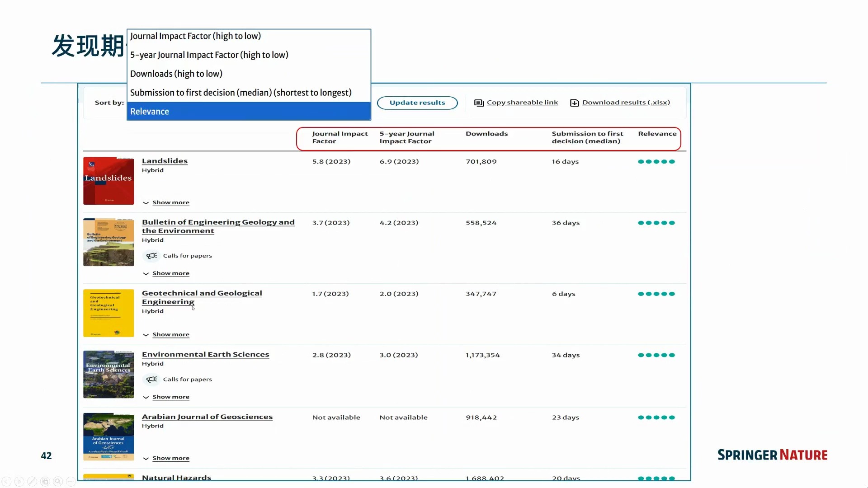Click Copy shareable link
The height and width of the screenshot is (488, 868).
click(x=522, y=103)
